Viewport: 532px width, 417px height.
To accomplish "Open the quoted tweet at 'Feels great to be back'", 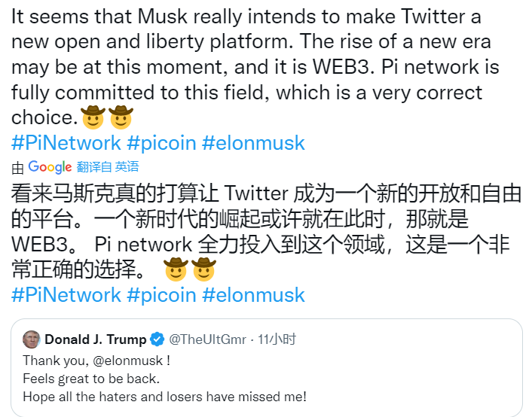I will coord(91,379).
